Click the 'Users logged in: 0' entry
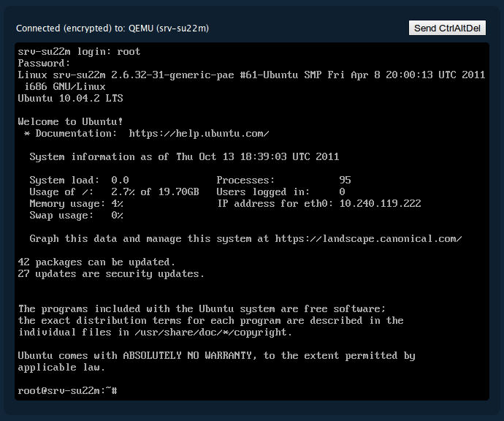This screenshot has height=421, width=504. click(281, 191)
